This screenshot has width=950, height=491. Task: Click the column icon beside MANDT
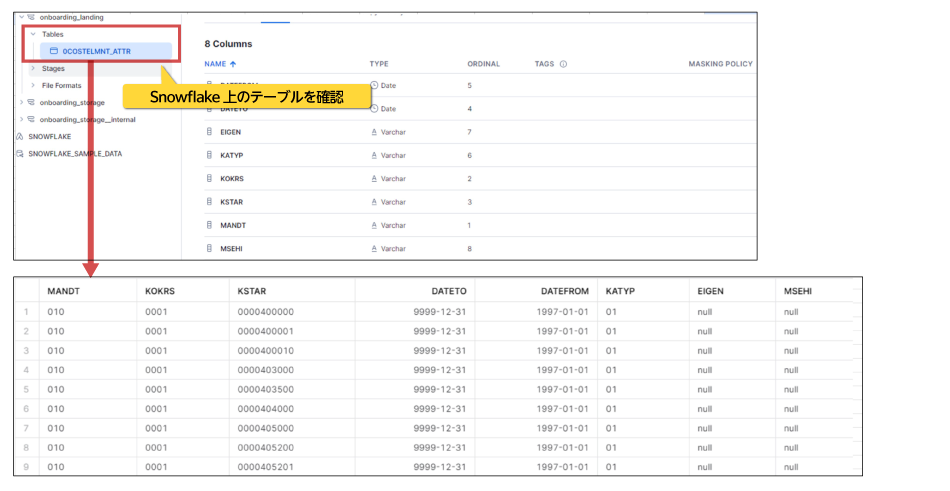click(210, 226)
